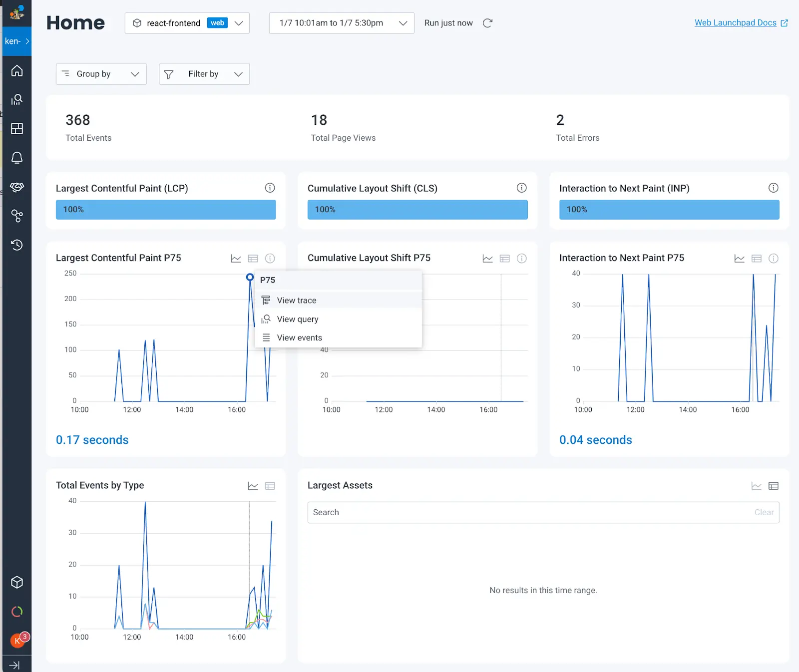The image size is (799, 672).
Task: Expand the Group by dropdown
Action: [x=101, y=74]
